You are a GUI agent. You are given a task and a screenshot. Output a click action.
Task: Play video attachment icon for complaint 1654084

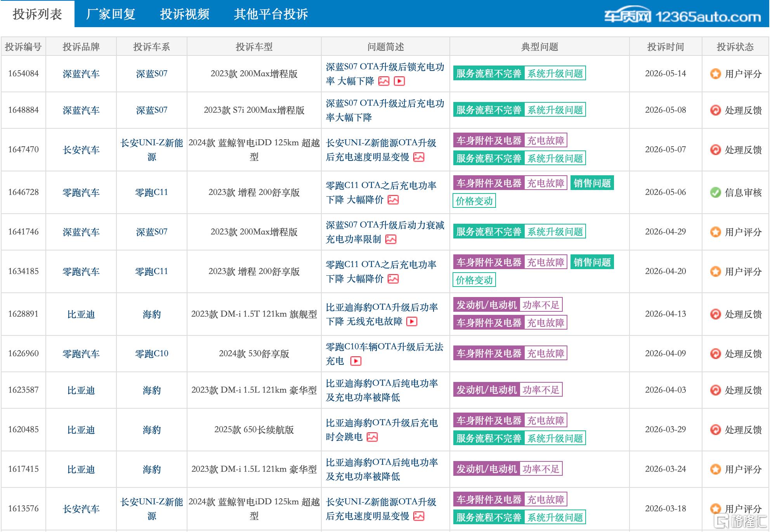(399, 81)
